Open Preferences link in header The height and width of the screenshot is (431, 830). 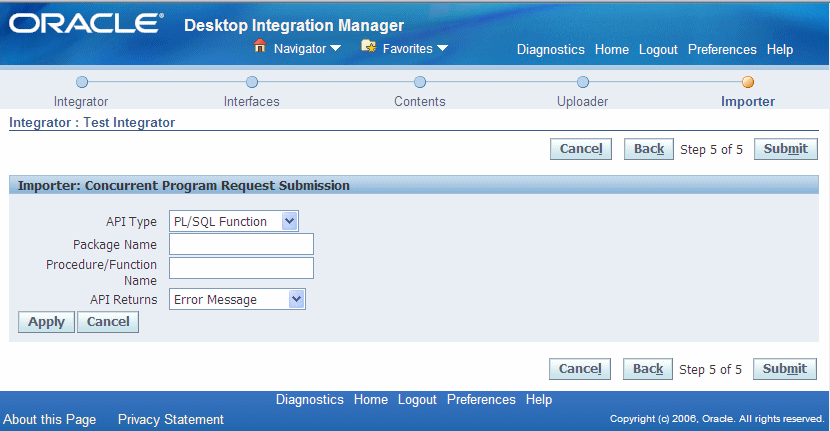[x=722, y=49]
